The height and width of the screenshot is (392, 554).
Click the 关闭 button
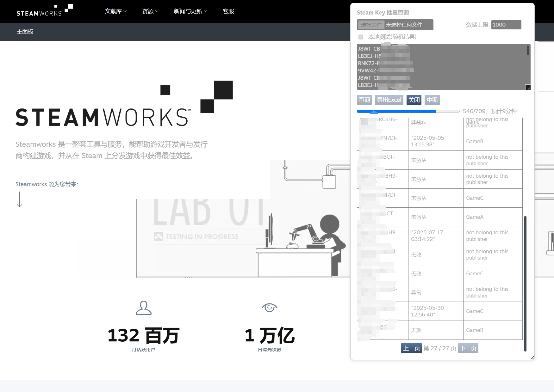click(x=414, y=100)
